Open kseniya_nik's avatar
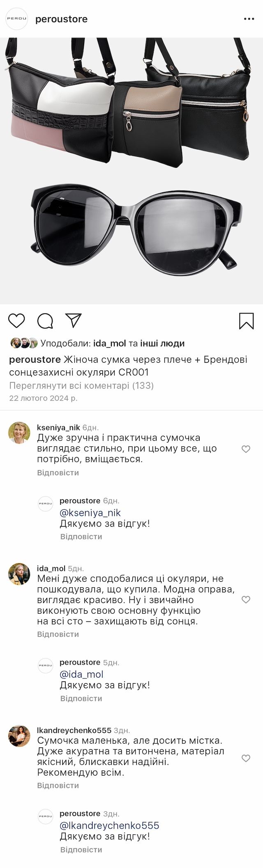This screenshot has height=868, width=263. pos(19,433)
